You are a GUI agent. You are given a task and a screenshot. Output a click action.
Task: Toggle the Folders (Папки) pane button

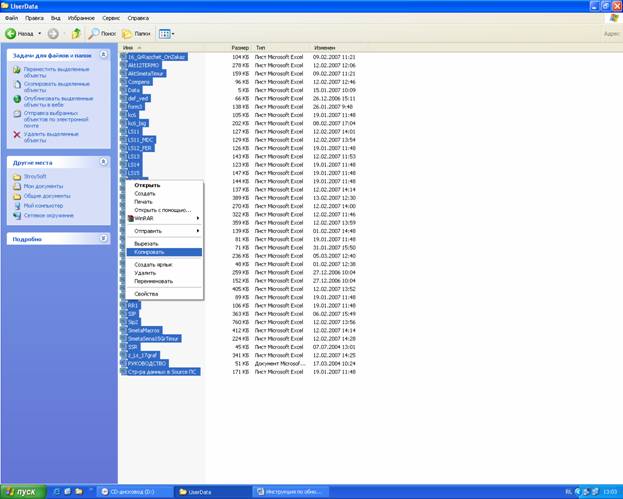click(127, 34)
